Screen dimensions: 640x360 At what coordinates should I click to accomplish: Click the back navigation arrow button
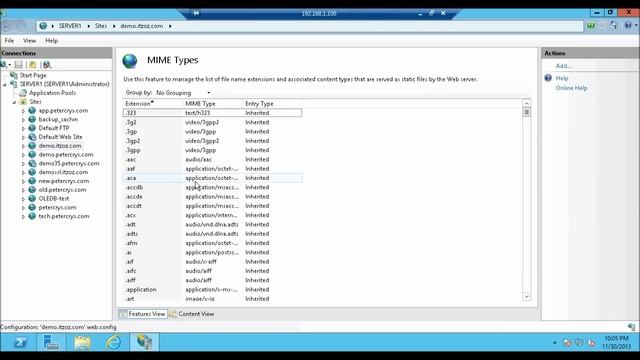coord(7,27)
